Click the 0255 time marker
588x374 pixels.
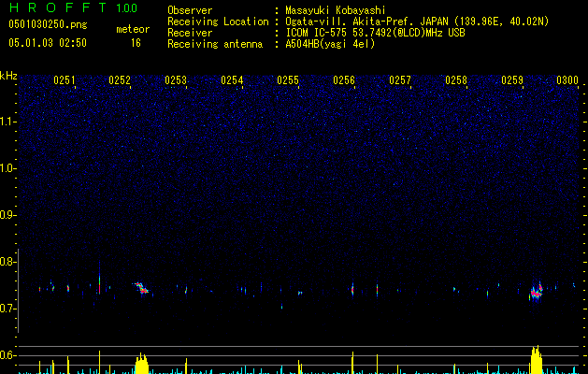(x=288, y=80)
